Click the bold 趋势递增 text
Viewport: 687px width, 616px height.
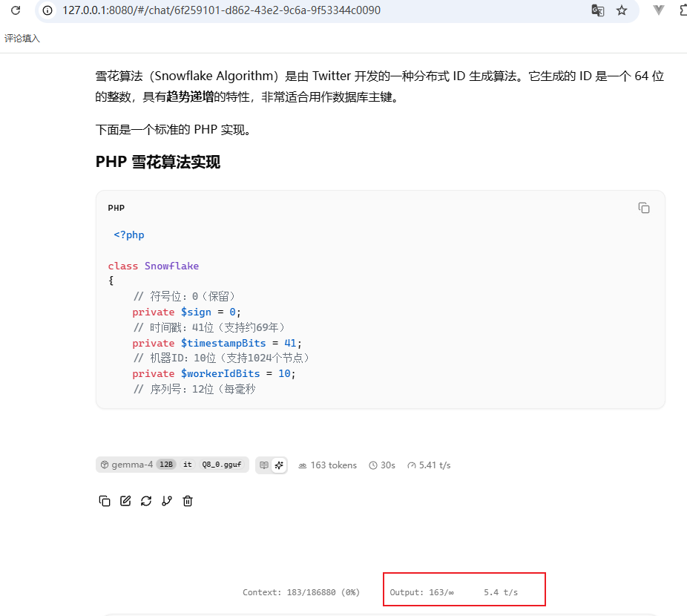(190, 97)
